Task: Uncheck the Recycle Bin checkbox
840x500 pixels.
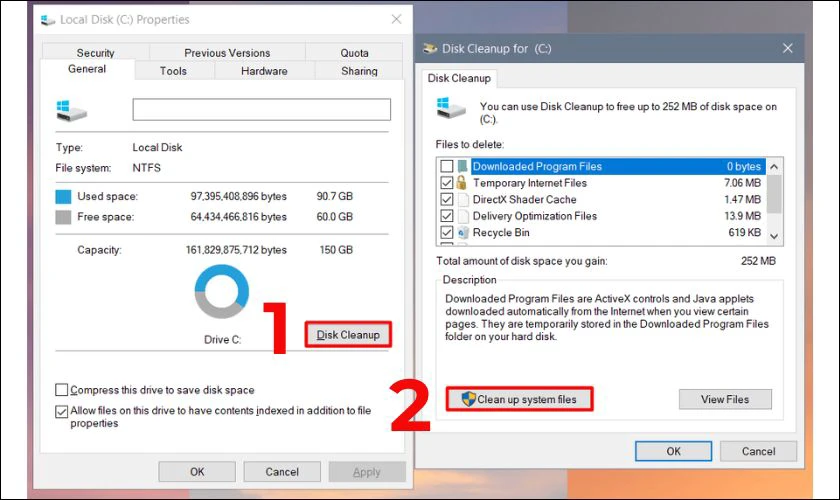Action: tap(447, 233)
